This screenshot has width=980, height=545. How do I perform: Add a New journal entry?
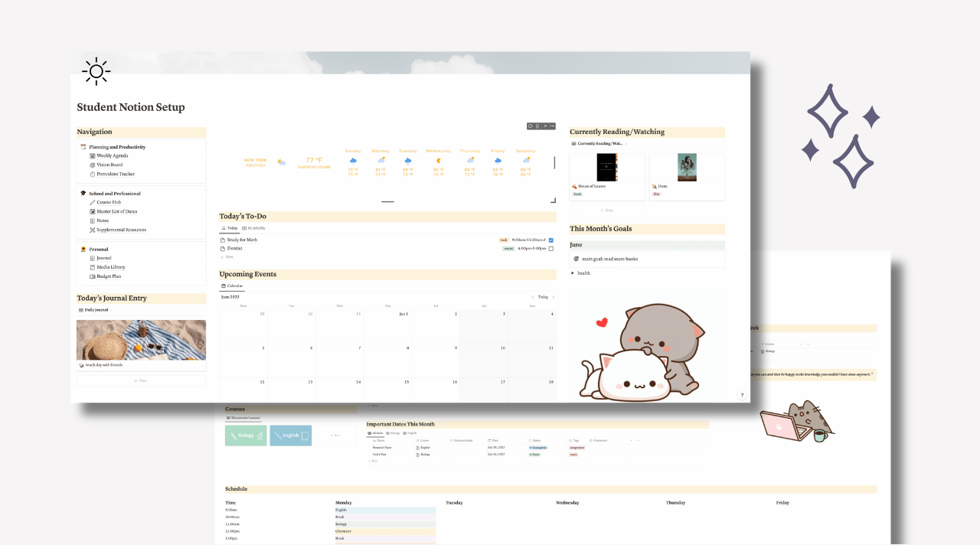(141, 380)
